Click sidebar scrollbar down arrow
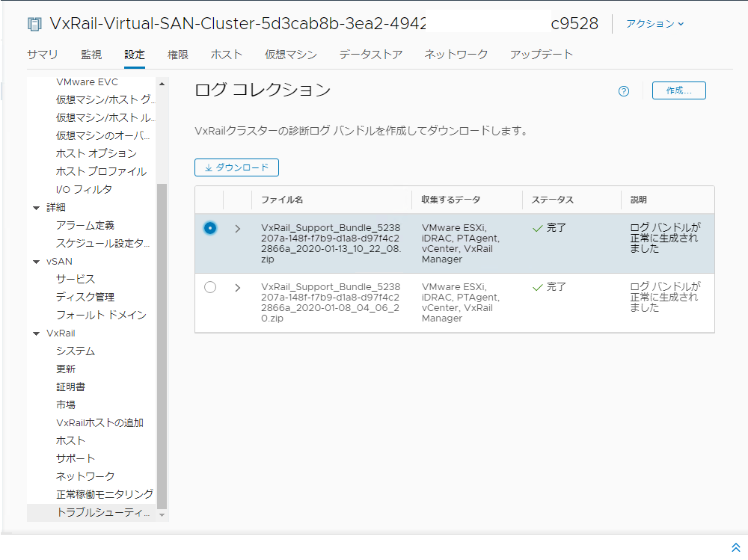Viewport: 748px width, 560px height. [x=162, y=515]
